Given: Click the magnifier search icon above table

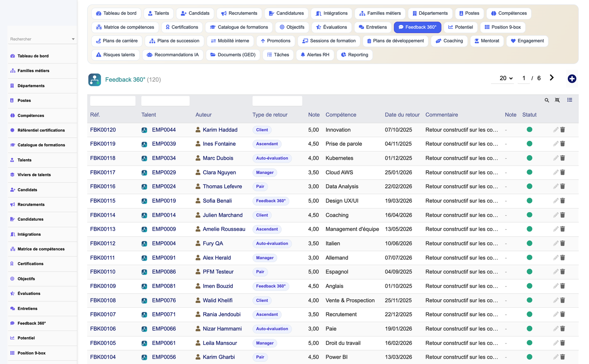Looking at the screenshot, I should (x=547, y=100).
